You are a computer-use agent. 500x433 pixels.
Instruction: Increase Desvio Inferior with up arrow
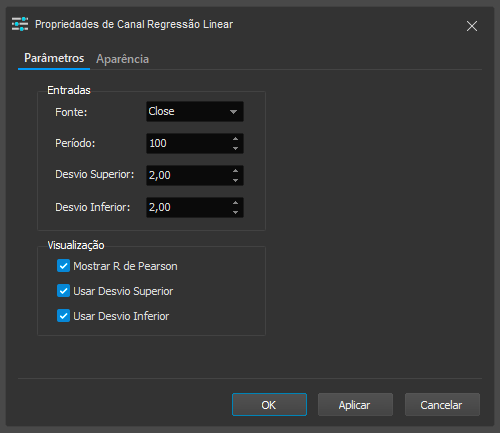(x=236, y=203)
